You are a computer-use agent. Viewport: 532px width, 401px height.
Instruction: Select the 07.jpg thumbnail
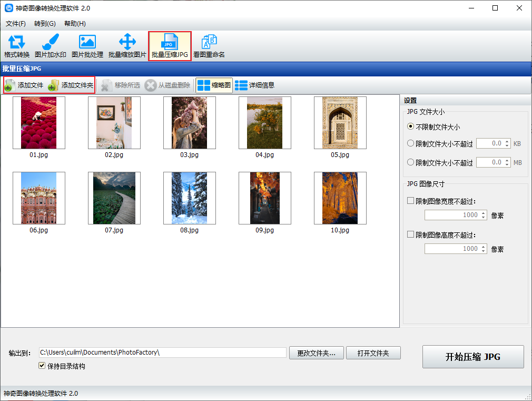[x=114, y=198]
